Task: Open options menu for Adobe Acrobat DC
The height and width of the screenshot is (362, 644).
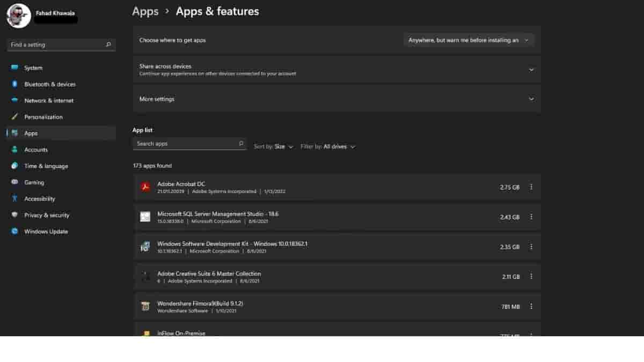Action: click(531, 187)
